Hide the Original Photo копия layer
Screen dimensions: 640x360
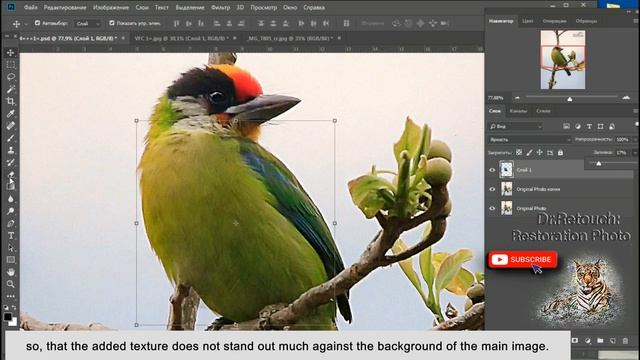coord(492,189)
